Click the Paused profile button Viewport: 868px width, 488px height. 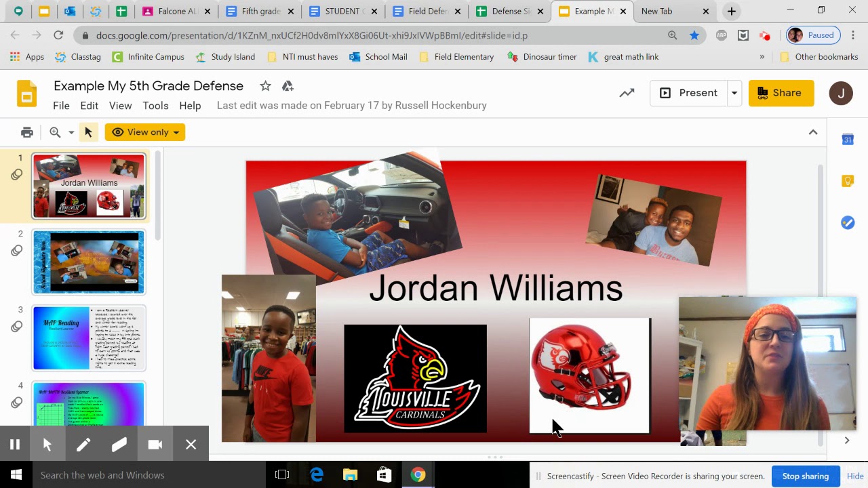click(x=812, y=35)
